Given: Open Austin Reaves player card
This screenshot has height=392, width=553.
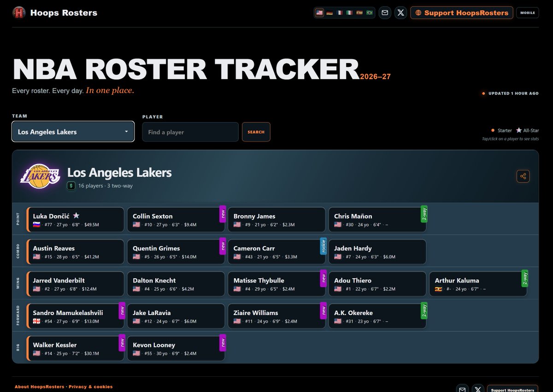Looking at the screenshot, I should coord(76,252).
